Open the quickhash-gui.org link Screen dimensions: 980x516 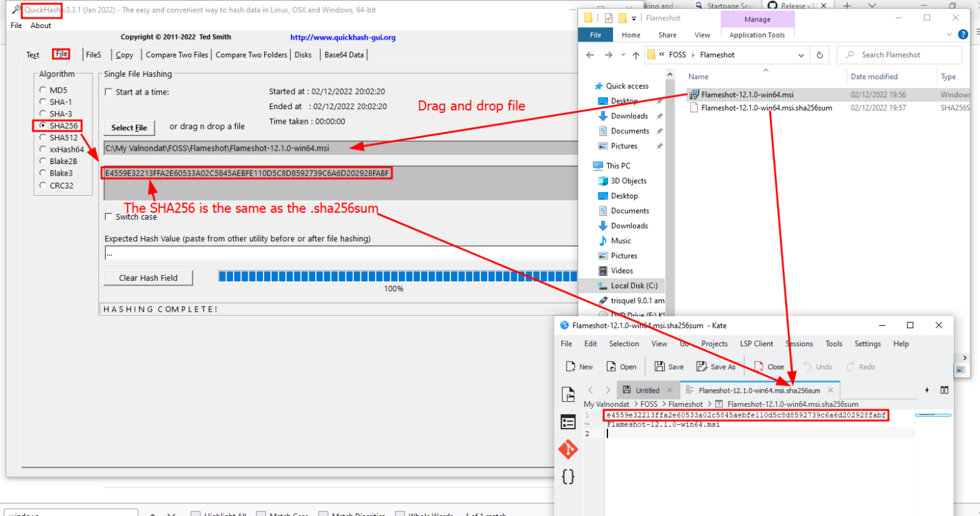(x=343, y=37)
